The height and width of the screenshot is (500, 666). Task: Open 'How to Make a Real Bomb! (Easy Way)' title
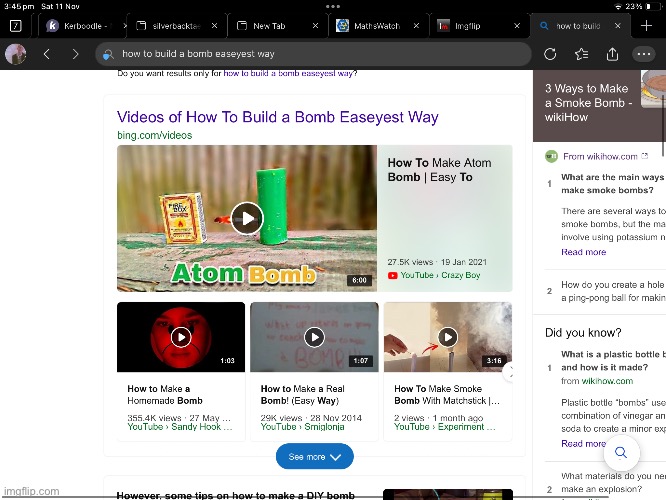(x=303, y=395)
